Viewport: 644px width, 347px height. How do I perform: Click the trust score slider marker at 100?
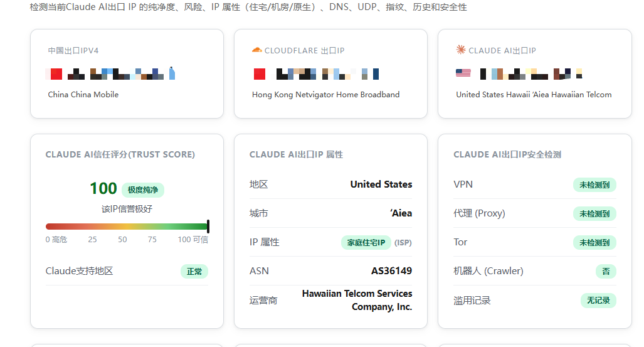[208, 227]
